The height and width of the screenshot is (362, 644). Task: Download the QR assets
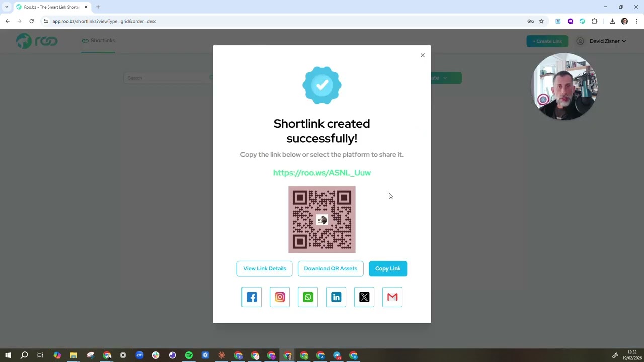(331, 268)
